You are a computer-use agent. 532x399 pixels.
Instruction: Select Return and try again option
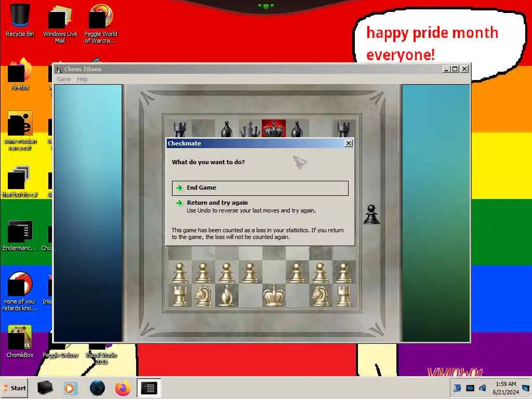(260, 206)
